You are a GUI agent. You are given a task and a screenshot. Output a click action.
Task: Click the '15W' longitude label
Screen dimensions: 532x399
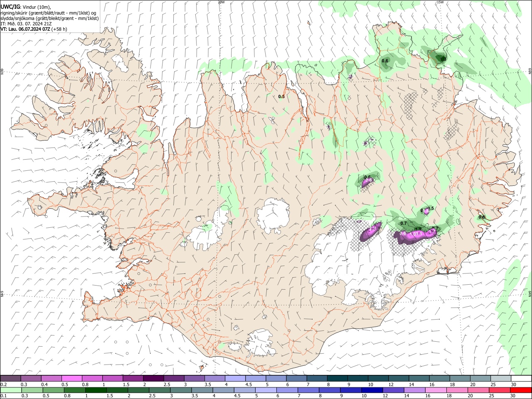tap(440, 2)
